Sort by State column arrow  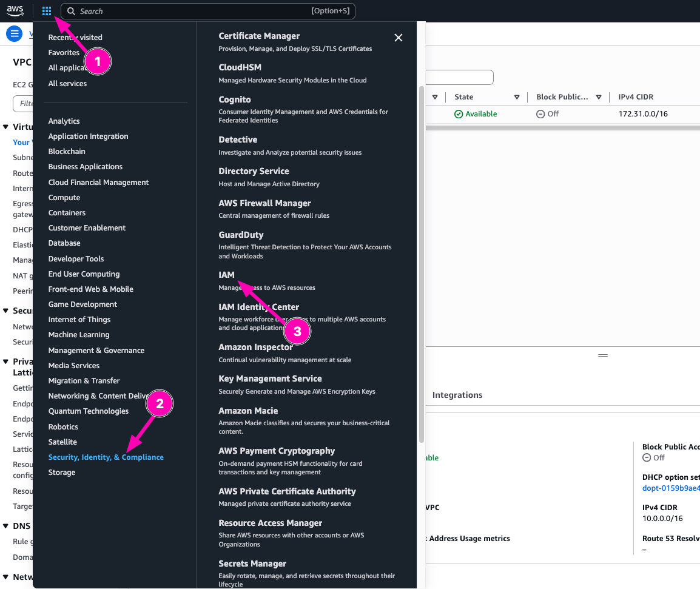(517, 97)
